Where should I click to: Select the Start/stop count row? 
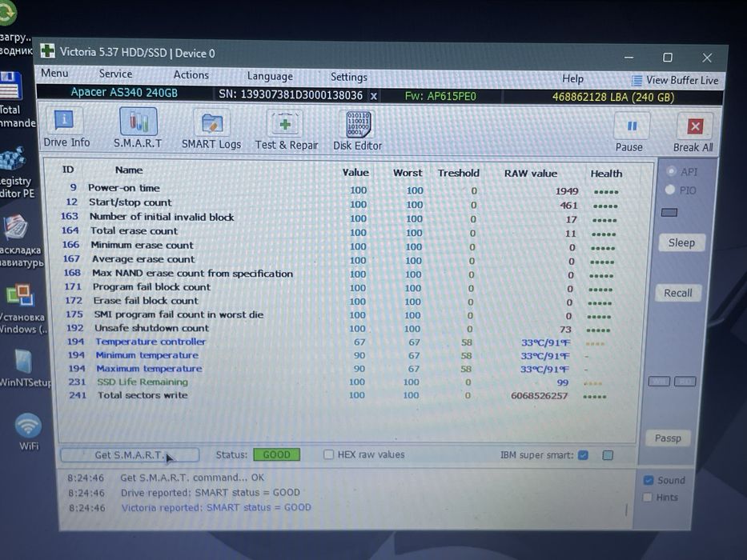point(341,204)
